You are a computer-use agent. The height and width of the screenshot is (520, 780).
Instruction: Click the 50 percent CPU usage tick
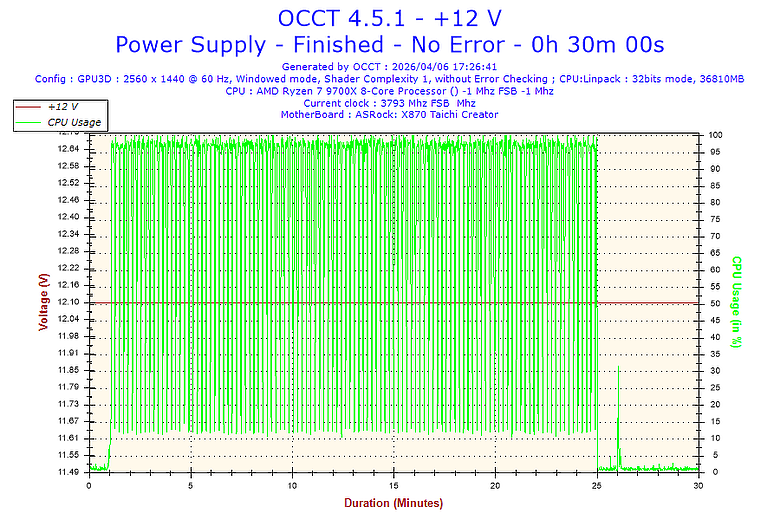[x=715, y=303]
